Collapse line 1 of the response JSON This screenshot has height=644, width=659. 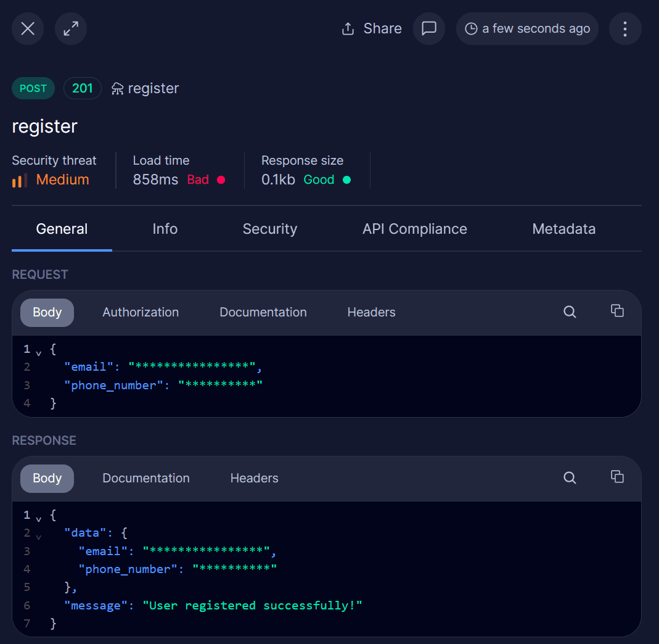click(x=38, y=516)
